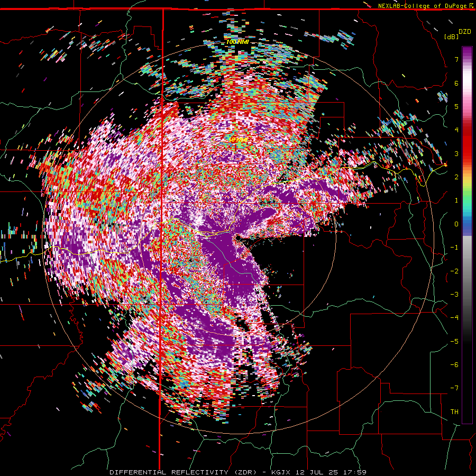Select the 6 dB scale label
This screenshot has width=476, height=476.
456,83
